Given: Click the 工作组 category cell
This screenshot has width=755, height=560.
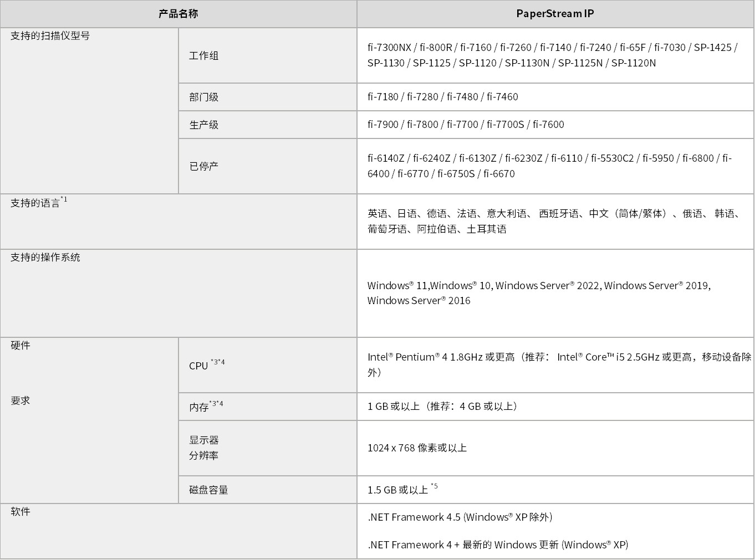Looking at the screenshot, I should (x=268, y=55).
